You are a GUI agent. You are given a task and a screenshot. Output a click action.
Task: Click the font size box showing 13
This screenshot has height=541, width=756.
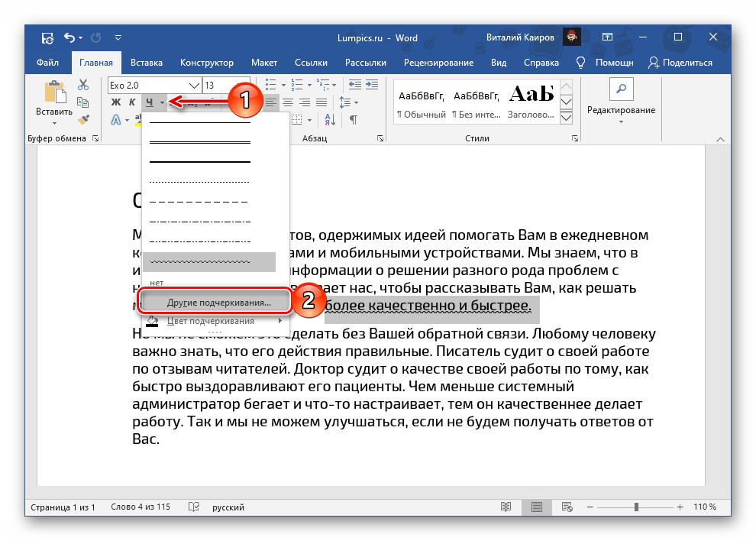click(x=219, y=86)
